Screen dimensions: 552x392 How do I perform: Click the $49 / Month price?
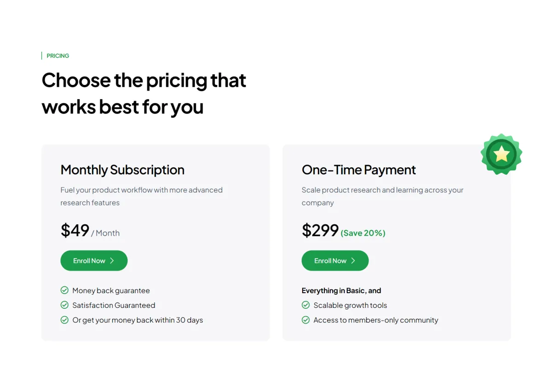90,230
